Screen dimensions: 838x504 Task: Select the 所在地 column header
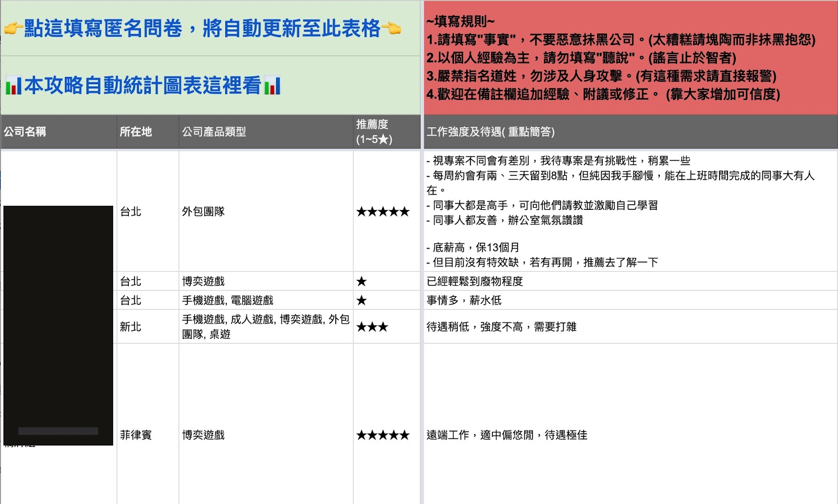point(148,132)
